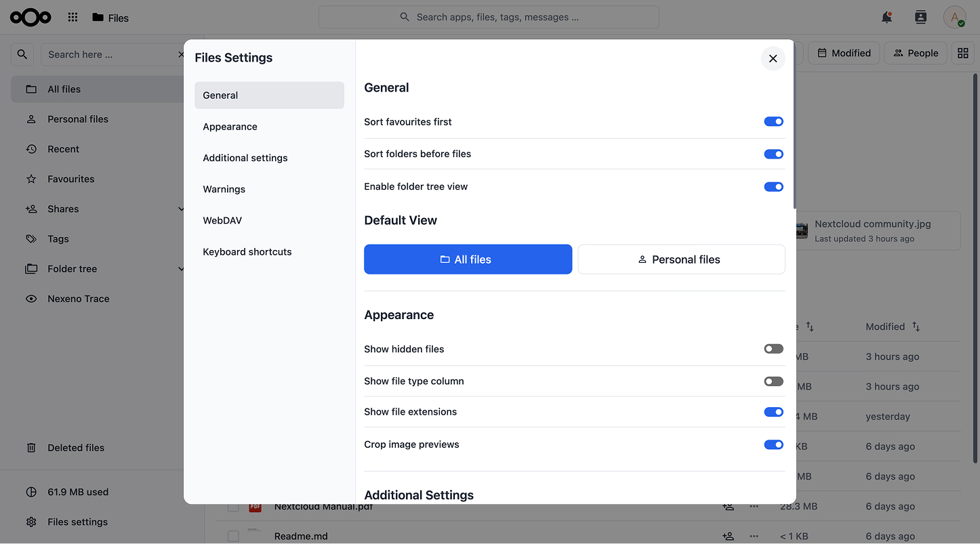The height and width of the screenshot is (544, 980).
Task: Click share icon for Nextcloud Manual.pdf
Action: tap(729, 507)
